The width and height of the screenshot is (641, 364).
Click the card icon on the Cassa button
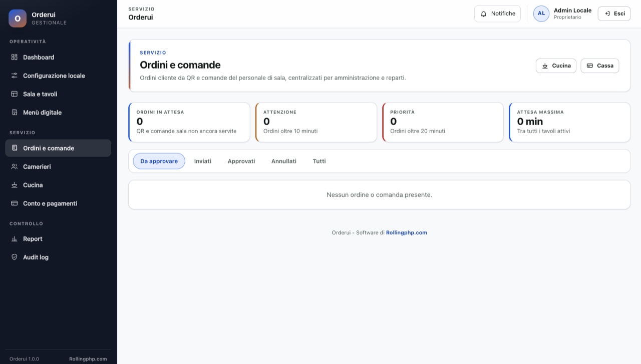point(590,66)
